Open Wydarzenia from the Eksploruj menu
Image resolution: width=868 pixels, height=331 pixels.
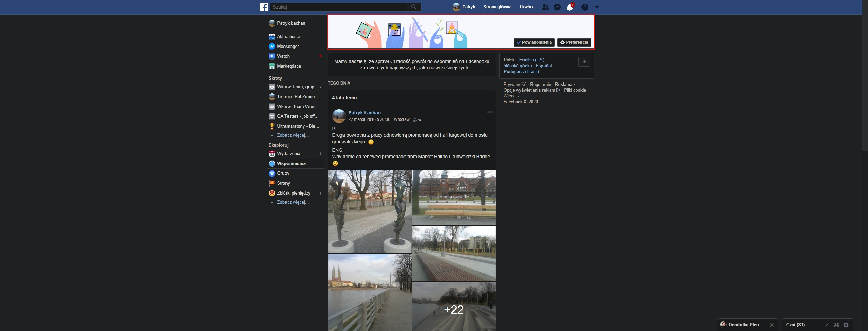point(289,153)
